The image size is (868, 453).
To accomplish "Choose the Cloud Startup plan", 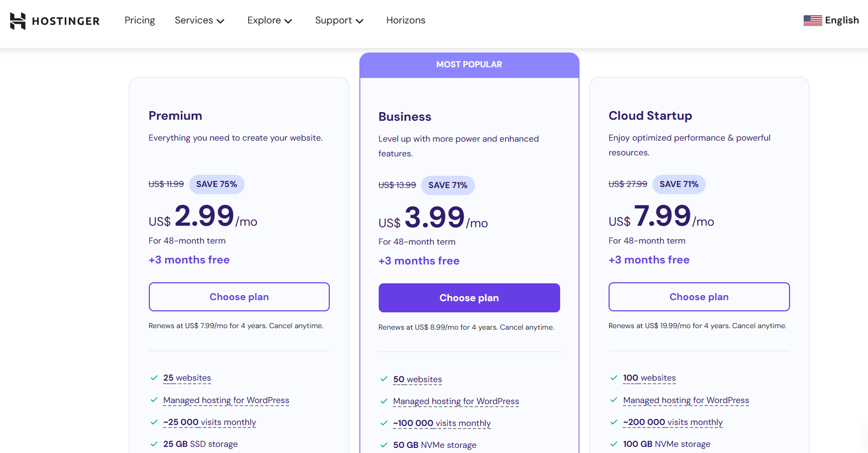I will [x=699, y=297].
